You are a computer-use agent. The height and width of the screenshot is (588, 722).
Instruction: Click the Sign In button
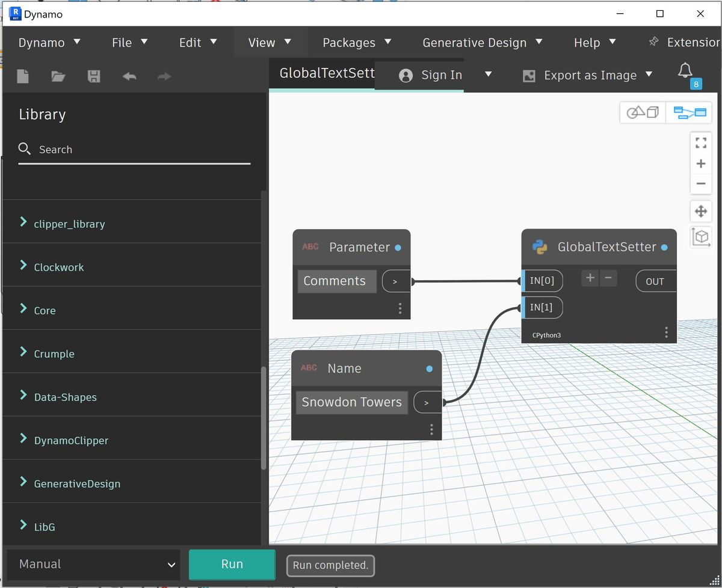click(x=441, y=75)
